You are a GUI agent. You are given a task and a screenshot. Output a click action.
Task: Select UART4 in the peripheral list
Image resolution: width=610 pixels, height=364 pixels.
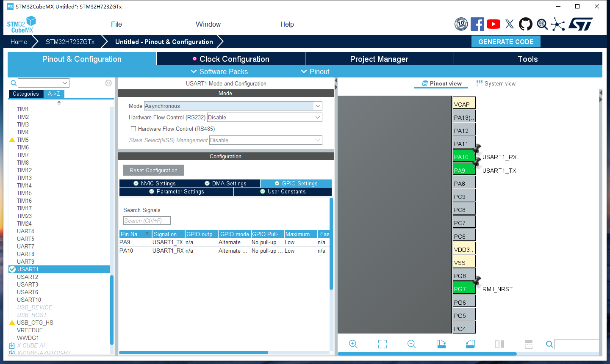[x=25, y=231]
